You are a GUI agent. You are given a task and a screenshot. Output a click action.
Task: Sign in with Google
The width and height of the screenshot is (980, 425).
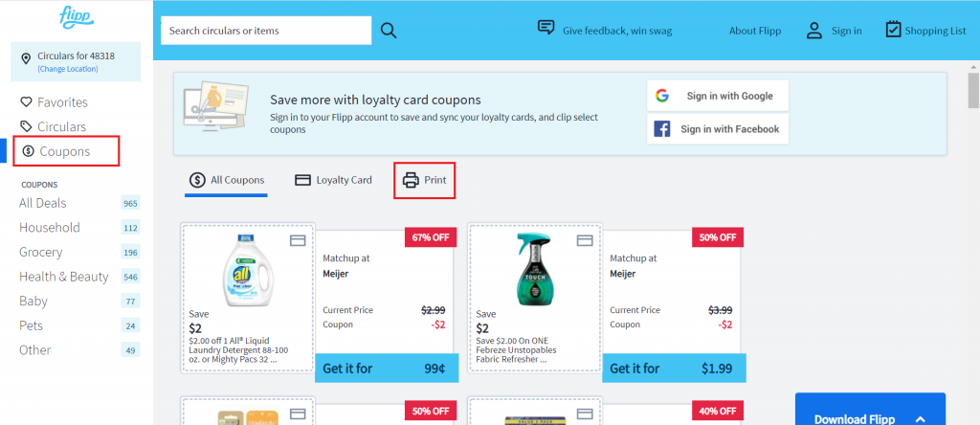click(717, 96)
